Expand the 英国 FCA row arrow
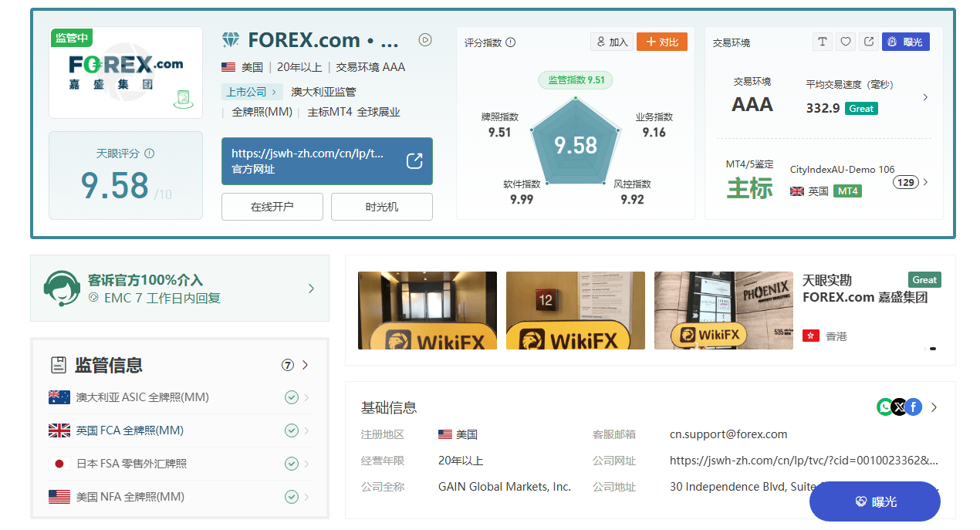Image resolution: width=980 pixels, height=530 pixels. [306, 430]
